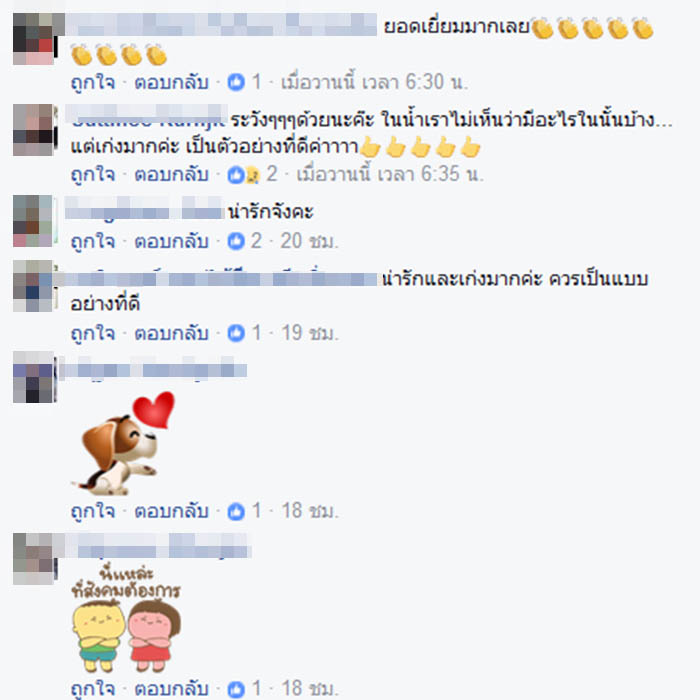
Task: Open the 20 ชม. timestamp link
Action: pos(309,241)
